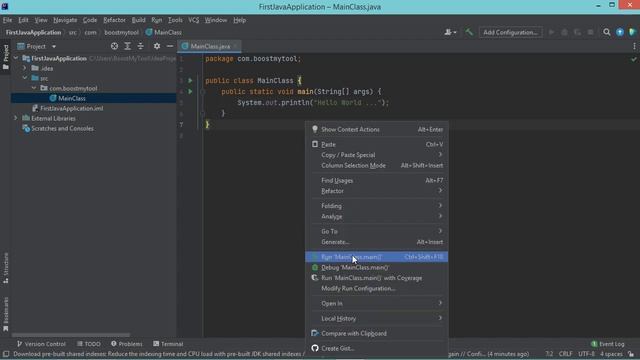Open the Analyze submenu
Viewport: 640px width, 360px height.
(x=376, y=216)
